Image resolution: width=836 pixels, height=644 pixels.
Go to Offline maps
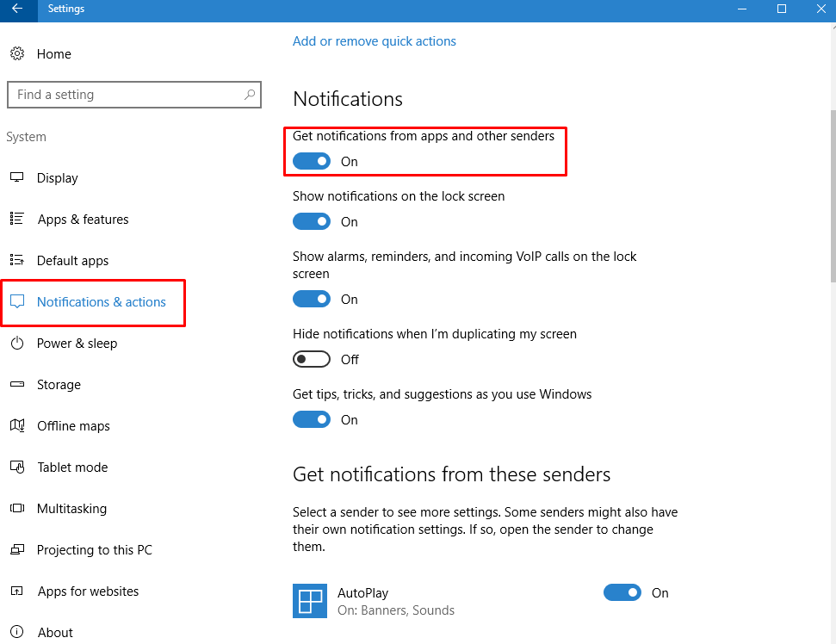[x=73, y=426]
